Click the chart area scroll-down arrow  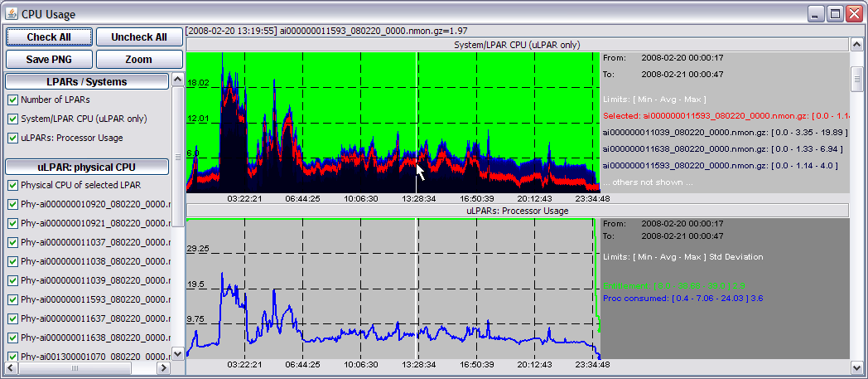coord(857,366)
